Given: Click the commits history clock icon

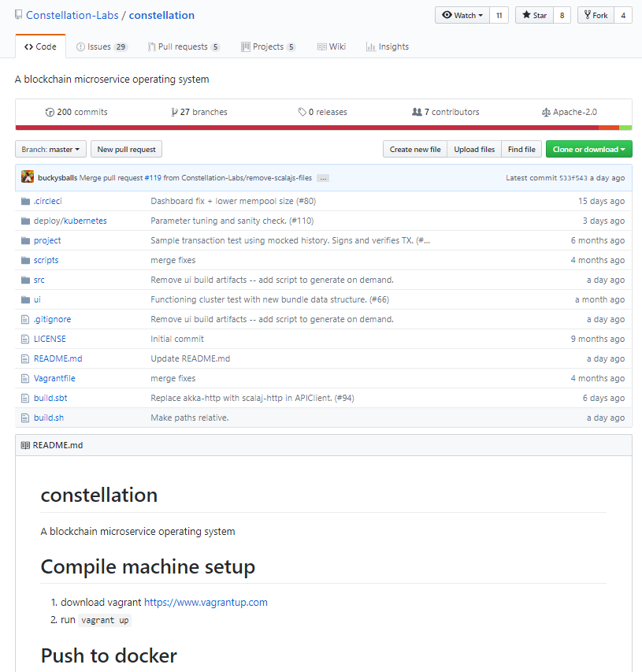Looking at the screenshot, I should pos(50,113).
